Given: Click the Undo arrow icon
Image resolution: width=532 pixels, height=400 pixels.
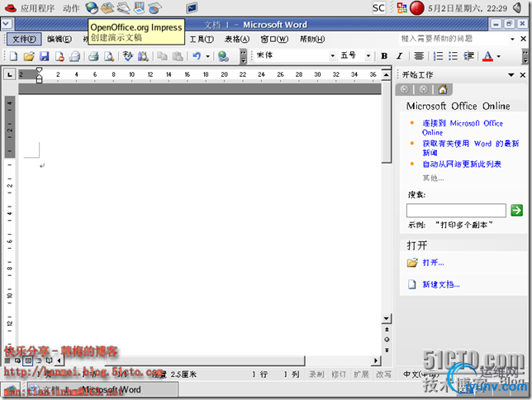Looking at the screenshot, I should [197, 56].
